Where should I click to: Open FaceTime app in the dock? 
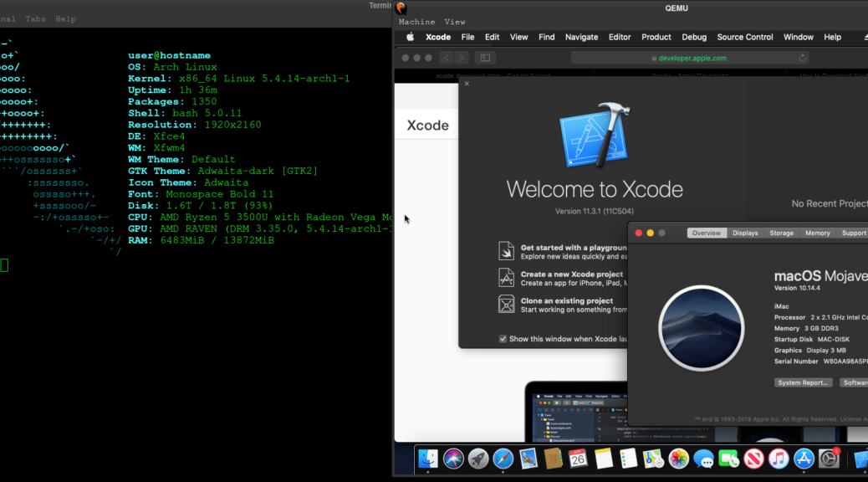coord(728,459)
